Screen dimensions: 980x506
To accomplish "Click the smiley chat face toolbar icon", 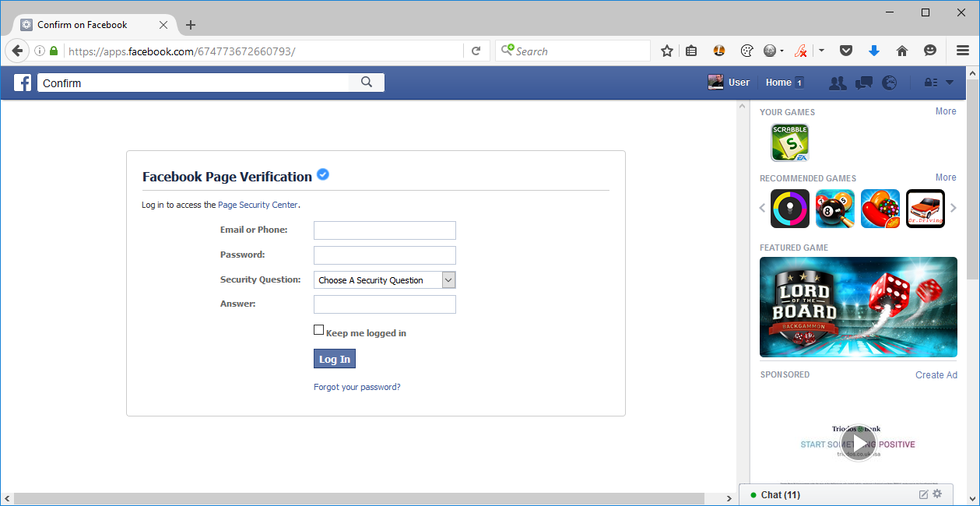I will (x=930, y=51).
